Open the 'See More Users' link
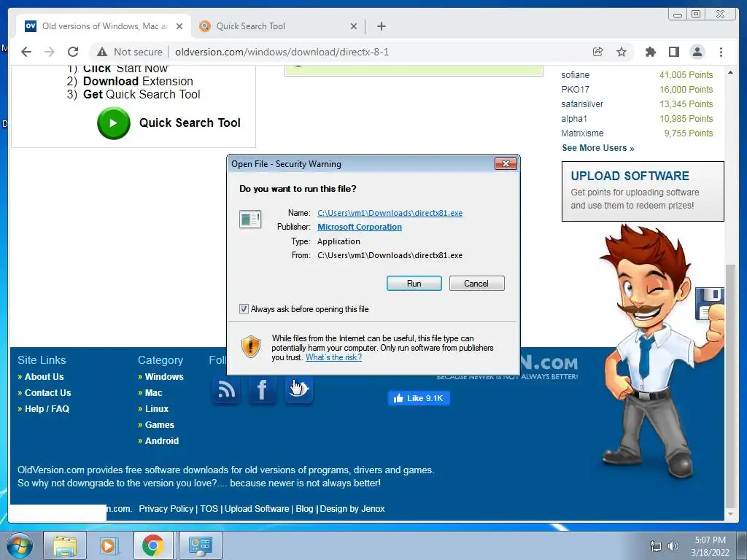This screenshot has width=747, height=560. (598, 148)
